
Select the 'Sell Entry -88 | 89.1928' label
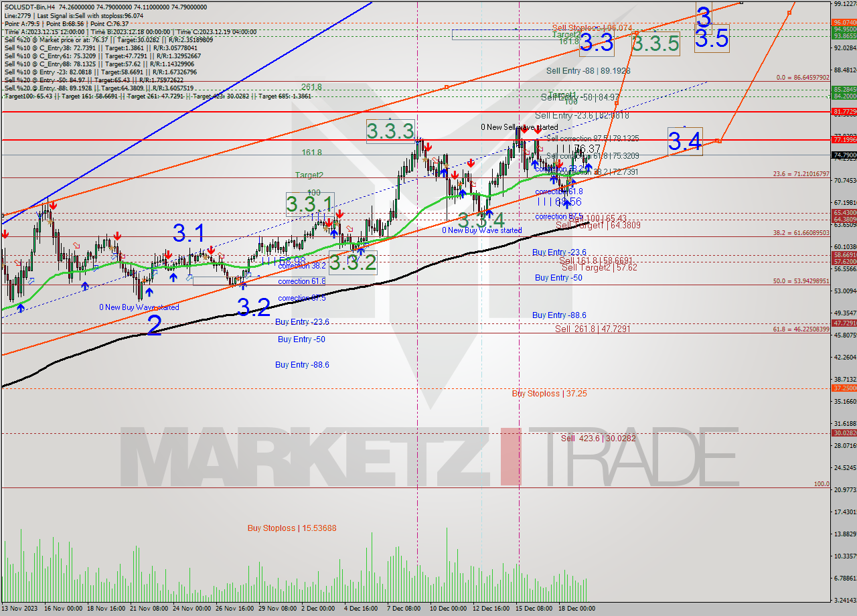pyautogui.click(x=588, y=70)
